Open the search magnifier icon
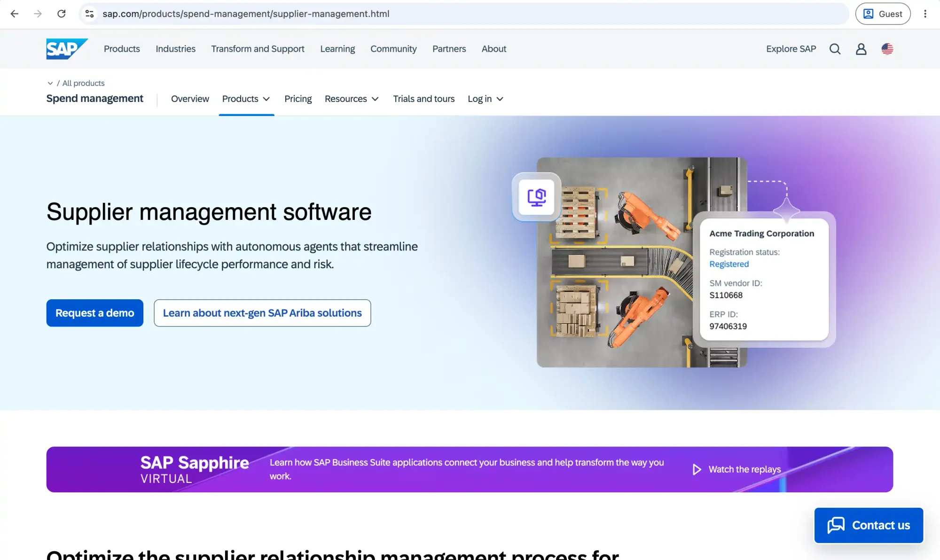The height and width of the screenshot is (560, 940). (835, 49)
